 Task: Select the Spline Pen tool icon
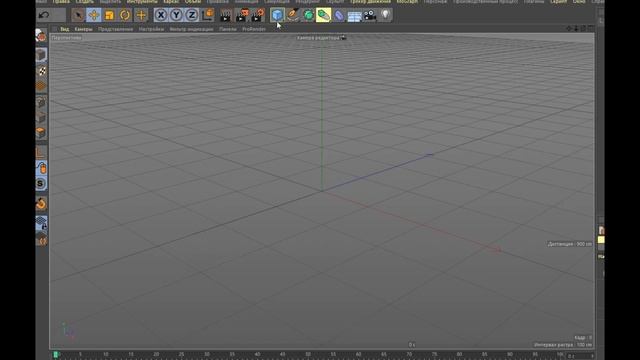(x=293, y=16)
